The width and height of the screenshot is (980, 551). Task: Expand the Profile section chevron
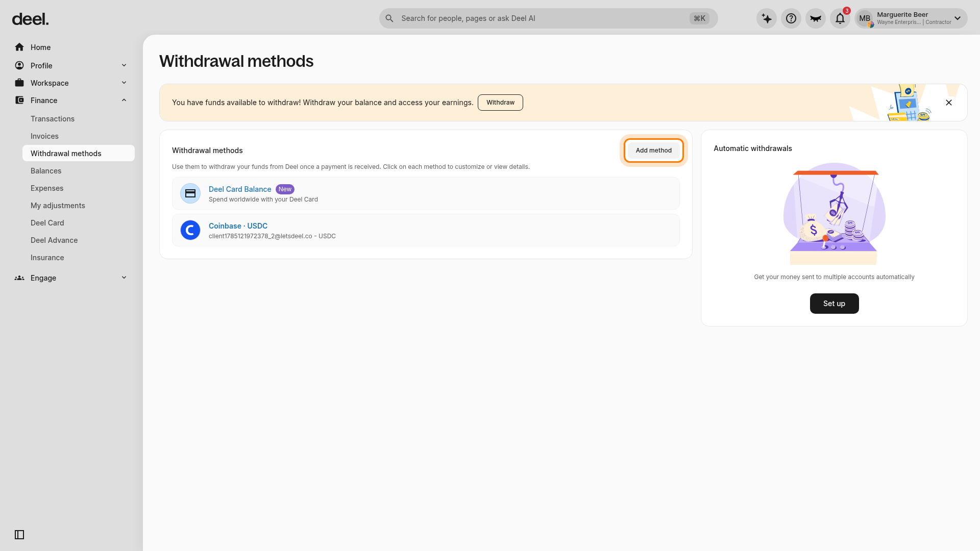coord(124,65)
